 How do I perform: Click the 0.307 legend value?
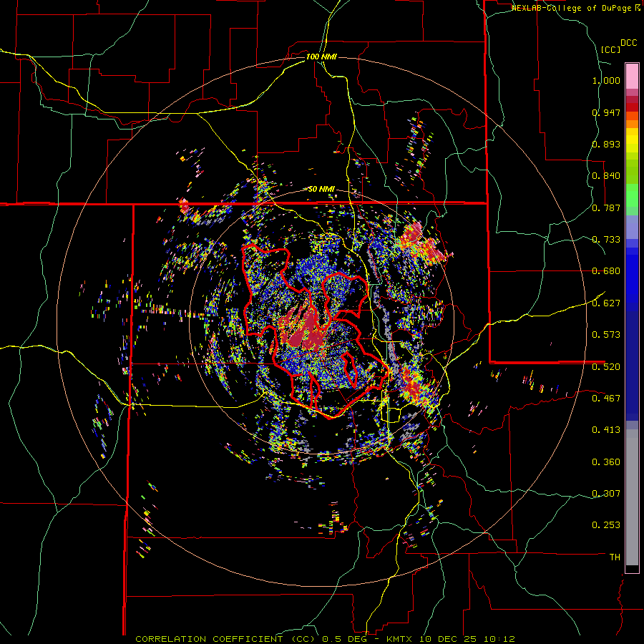point(606,494)
